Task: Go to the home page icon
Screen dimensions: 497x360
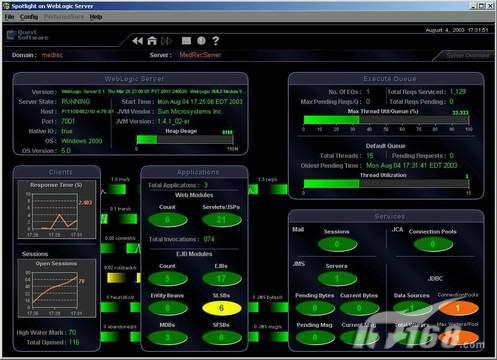Action: [152, 41]
